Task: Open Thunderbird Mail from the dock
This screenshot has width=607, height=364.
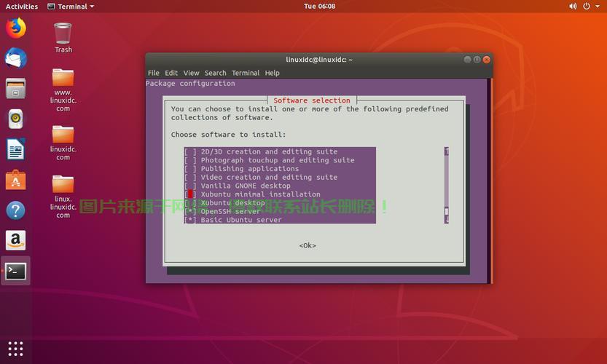Action: [x=15, y=58]
